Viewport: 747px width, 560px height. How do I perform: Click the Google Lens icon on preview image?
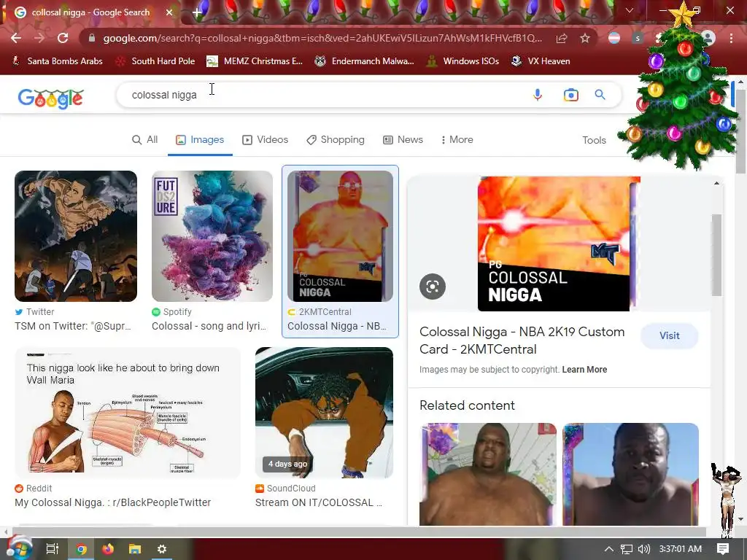tap(433, 287)
